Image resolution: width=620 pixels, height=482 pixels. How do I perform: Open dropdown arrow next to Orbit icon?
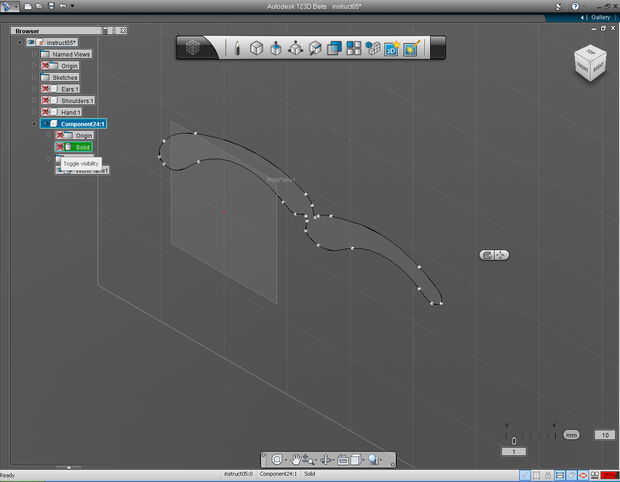point(285,460)
